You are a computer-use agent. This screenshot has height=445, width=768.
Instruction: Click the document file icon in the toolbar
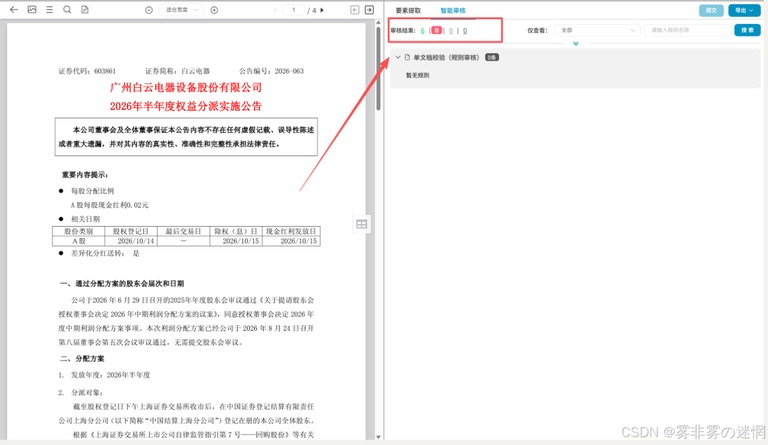(85, 10)
